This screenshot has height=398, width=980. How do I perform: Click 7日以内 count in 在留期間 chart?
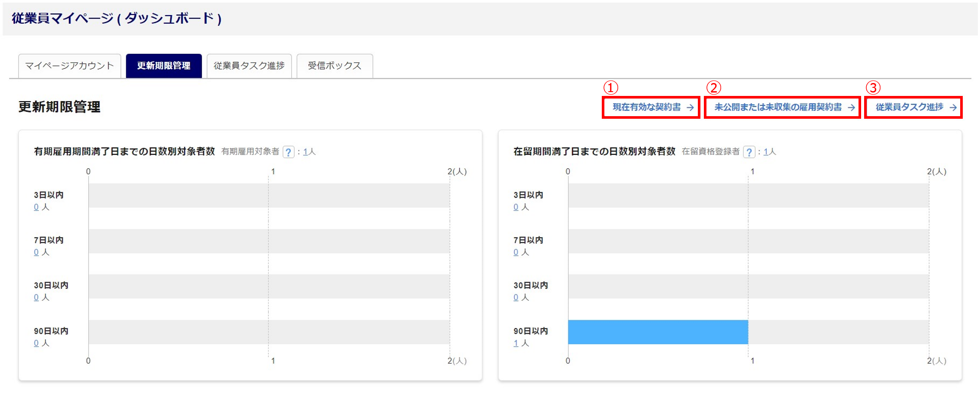516,253
